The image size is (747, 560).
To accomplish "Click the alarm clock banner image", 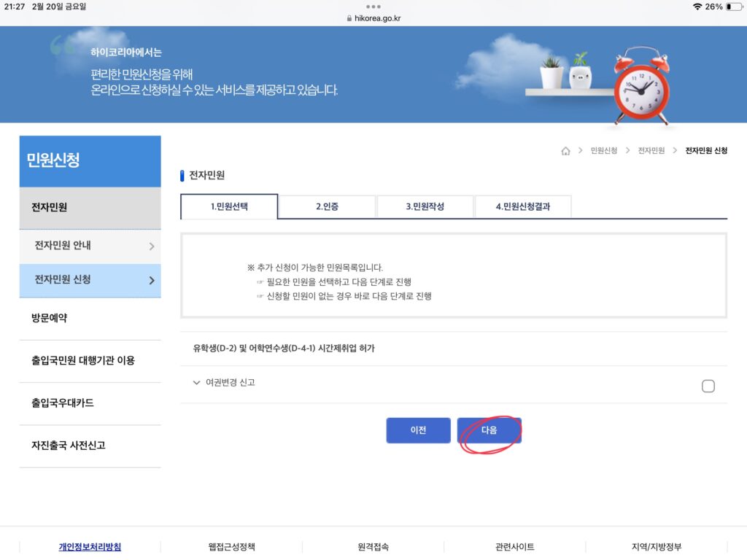I will [640, 86].
